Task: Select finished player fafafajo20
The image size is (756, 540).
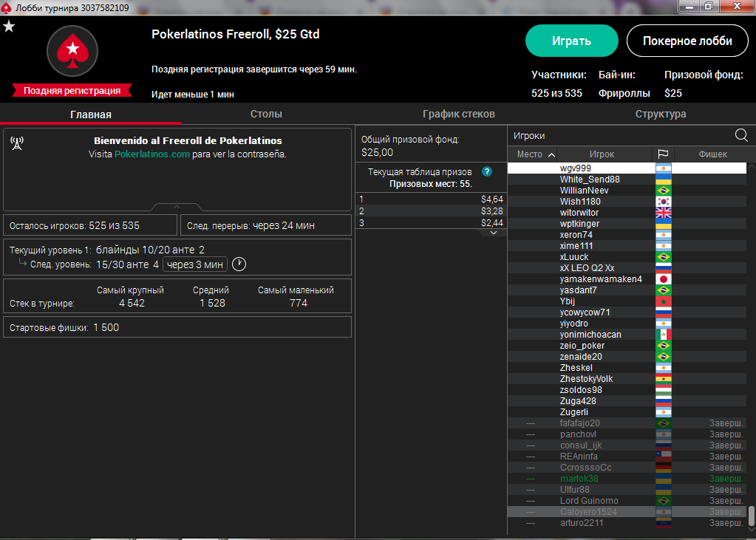Action: click(x=627, y=423)
